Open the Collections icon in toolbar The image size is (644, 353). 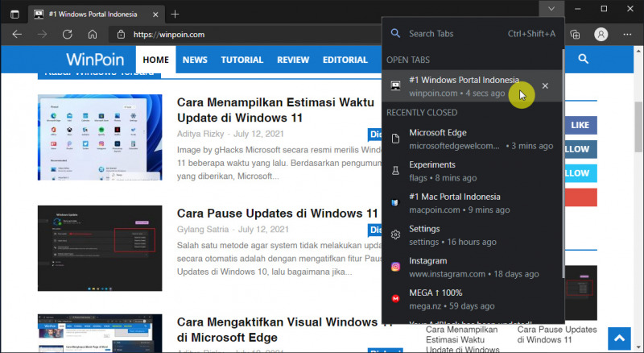pos(575,35)
